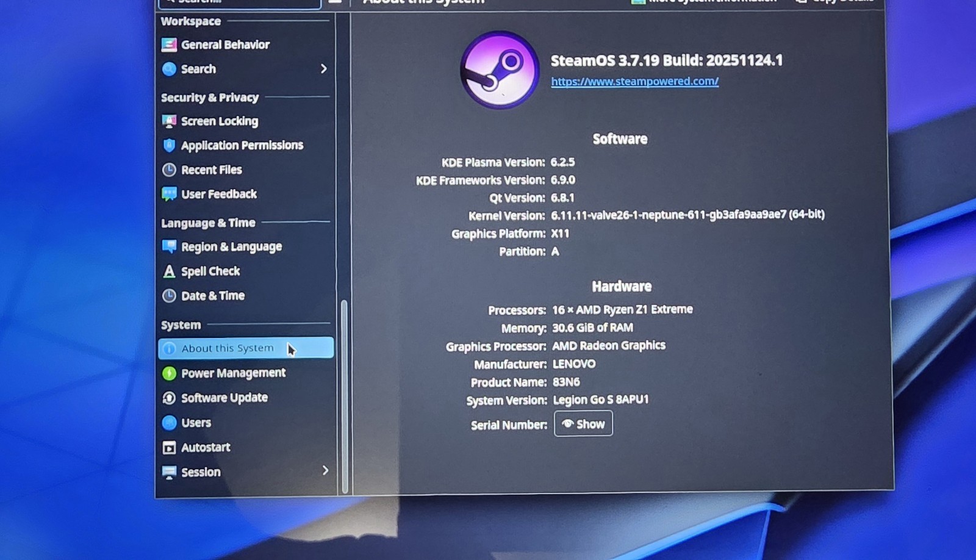Click the Language & Time heading
976x560 pixels.
tap(208, 223)
